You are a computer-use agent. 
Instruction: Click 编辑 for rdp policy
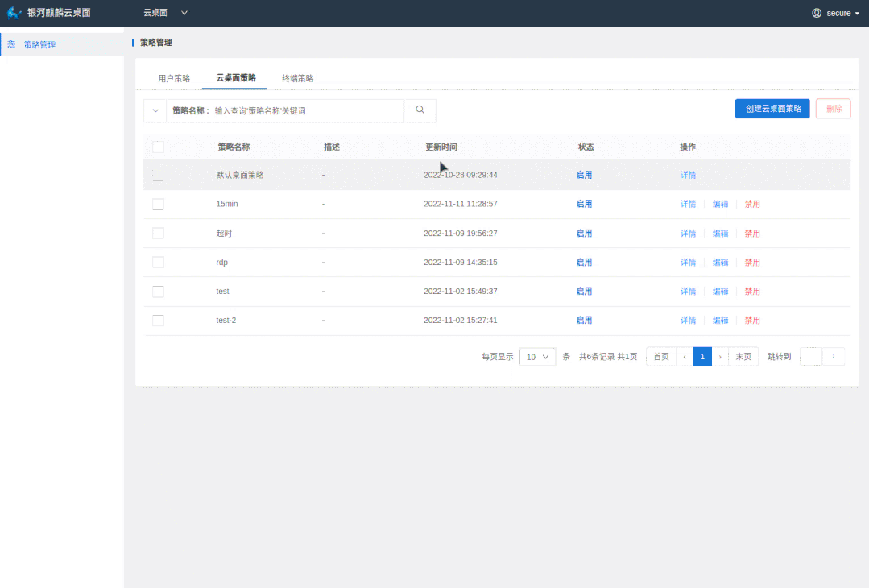click(x=720, y=262)
